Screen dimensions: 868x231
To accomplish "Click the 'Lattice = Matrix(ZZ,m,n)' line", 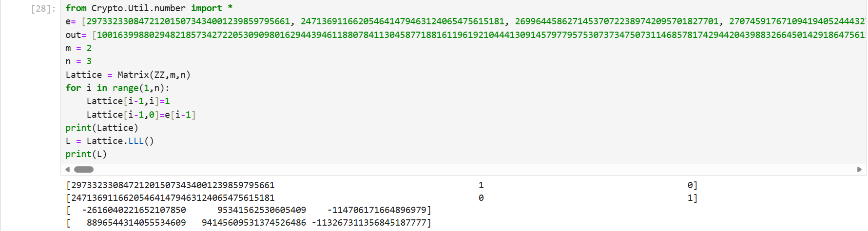I will tap(128, 75).
